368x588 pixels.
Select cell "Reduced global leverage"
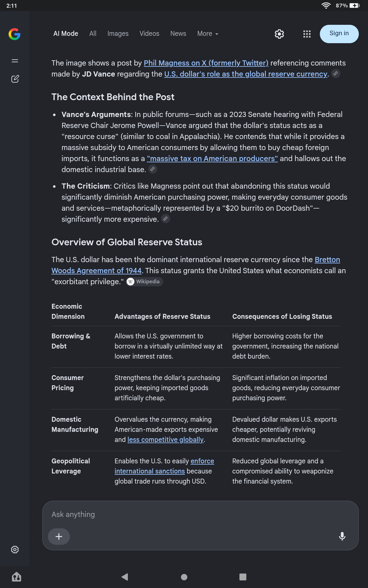pyautogui.click(x=283, y=471)
